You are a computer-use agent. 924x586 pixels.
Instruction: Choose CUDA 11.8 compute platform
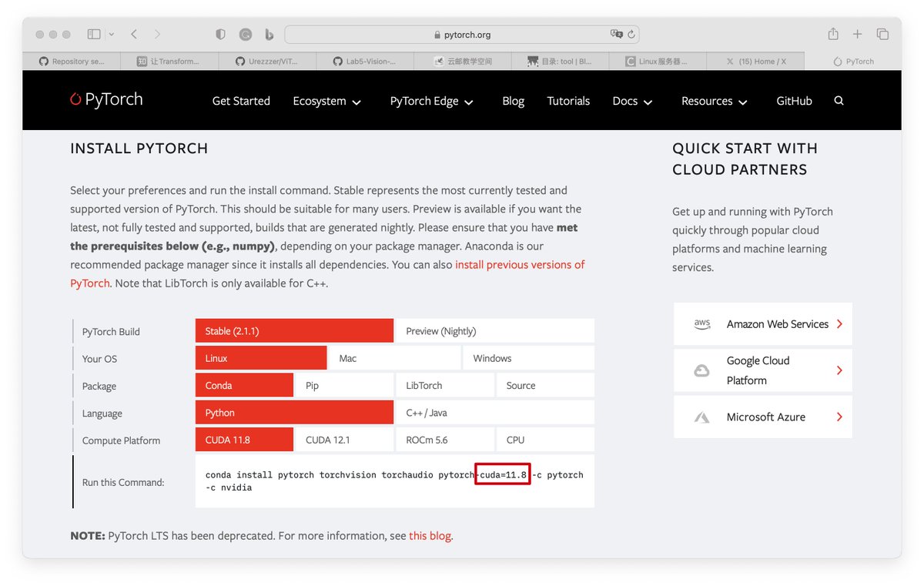pyautogui.click(x=244, y=440)
